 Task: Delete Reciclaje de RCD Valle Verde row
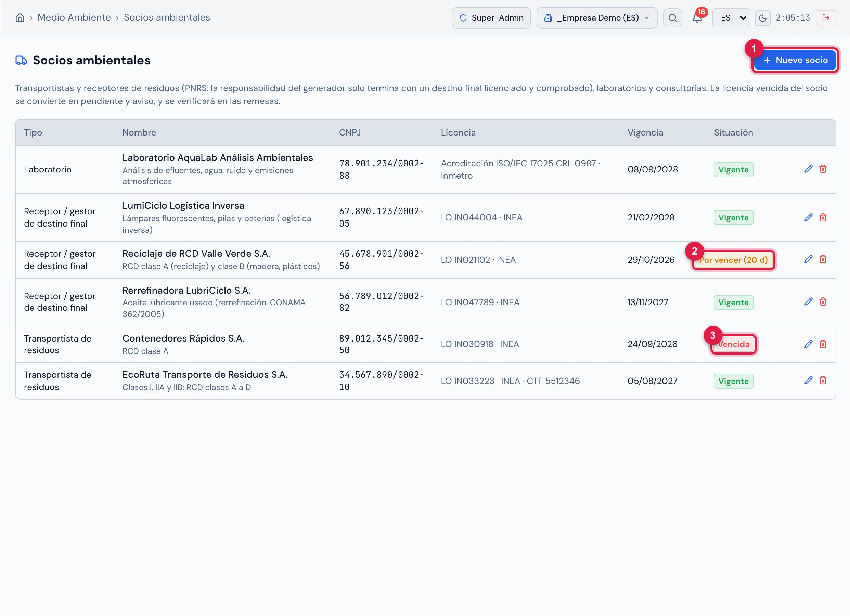(x=823, y=259)
